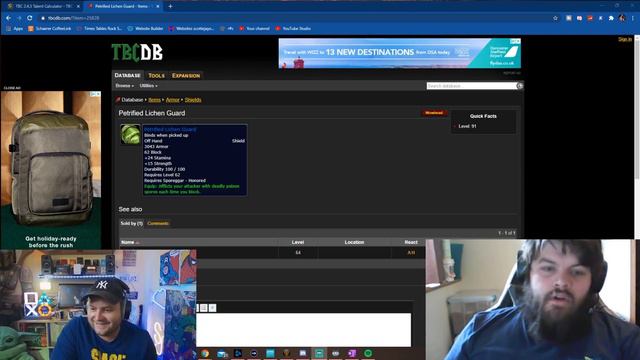Open the Chrome profile avatar
This screenshot has width=640, height=360.
(622, 18)
